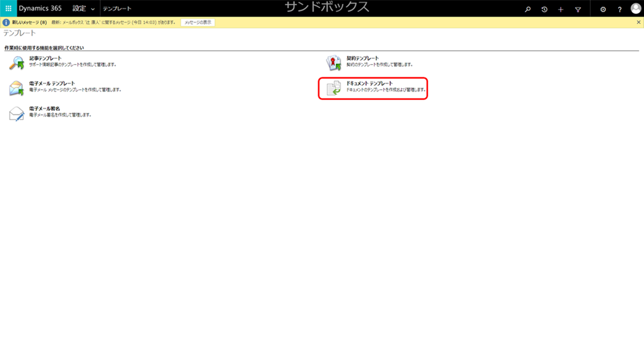Click the help question mark icon
This screenshot has height=362, width=644.
(620, 9)
